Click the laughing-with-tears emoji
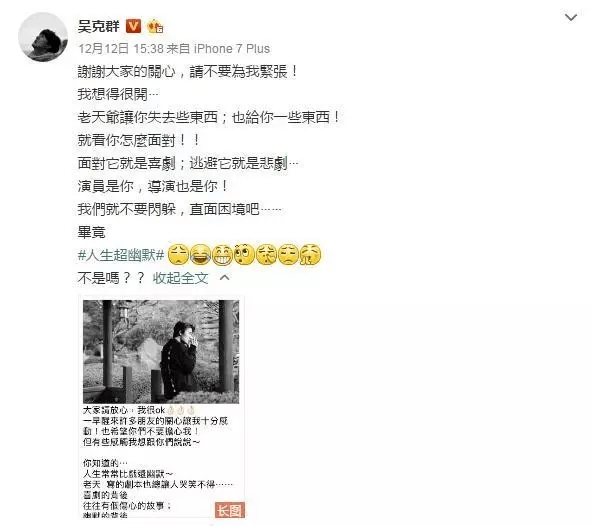The image size is (593, 526). (x=200, y=254)
